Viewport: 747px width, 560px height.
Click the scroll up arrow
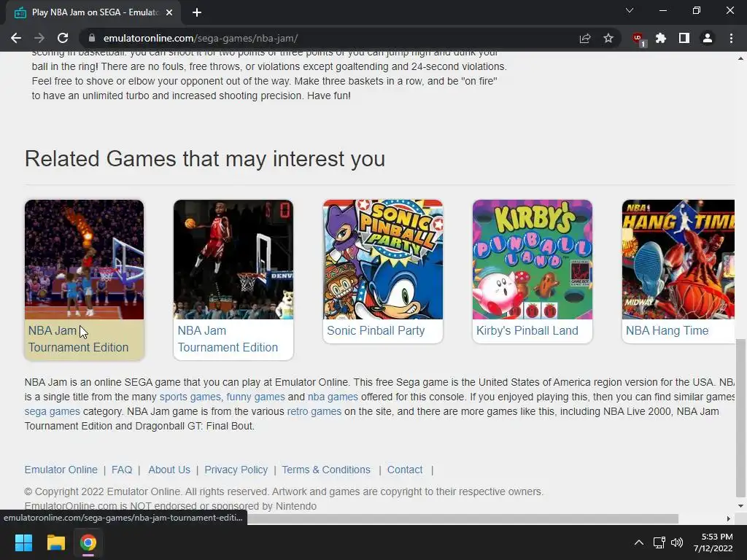(740, 58)
